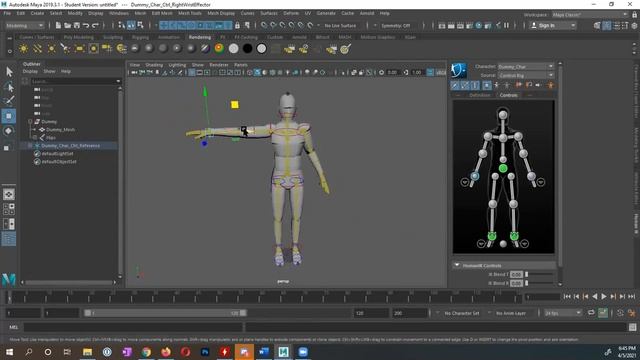
Task: Toggle the playback loop button
Action: [x=591, y=313]
